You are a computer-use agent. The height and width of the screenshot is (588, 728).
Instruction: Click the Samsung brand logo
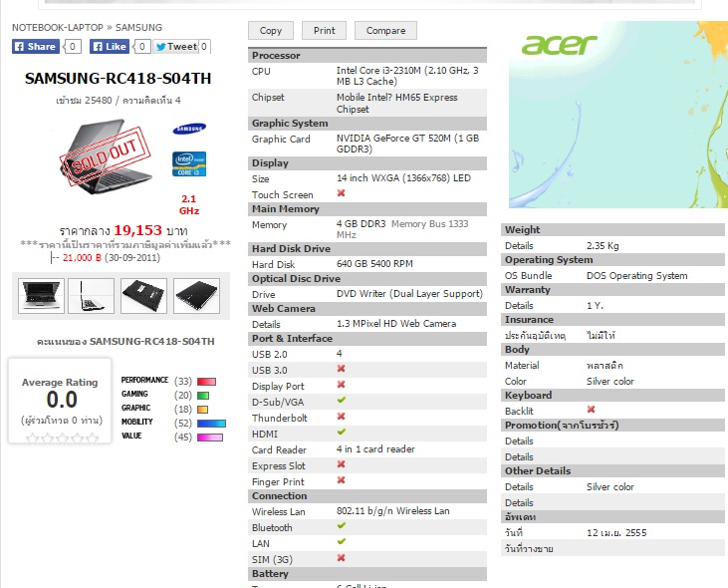(189, 129)
